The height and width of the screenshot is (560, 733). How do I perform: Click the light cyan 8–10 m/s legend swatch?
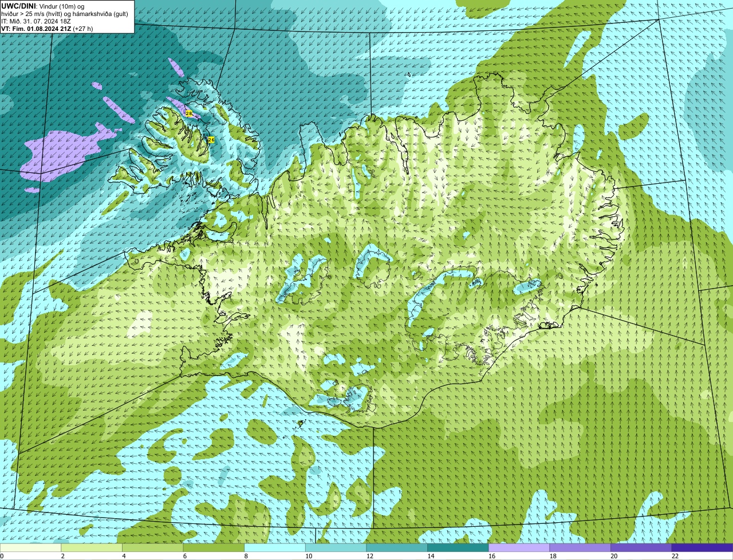[275, 547]
